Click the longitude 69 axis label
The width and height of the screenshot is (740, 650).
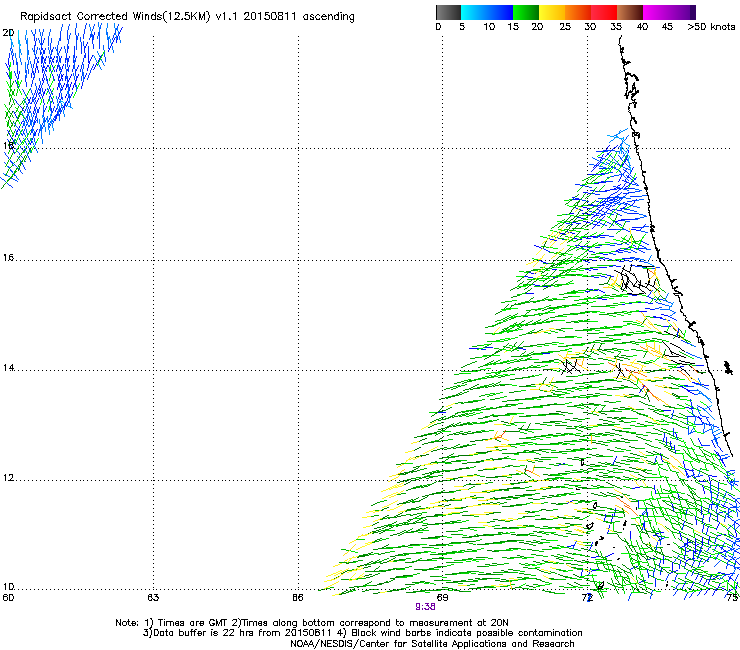click(x=442, y=598)
